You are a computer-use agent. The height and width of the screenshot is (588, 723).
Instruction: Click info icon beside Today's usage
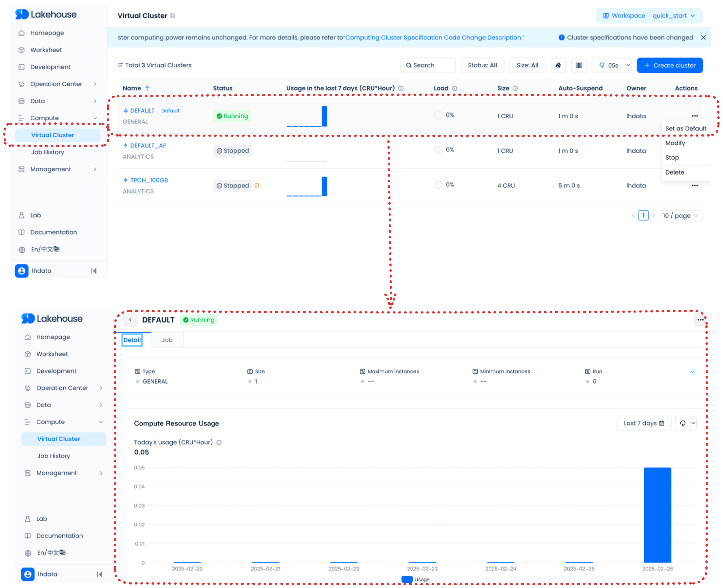(219, 442)
